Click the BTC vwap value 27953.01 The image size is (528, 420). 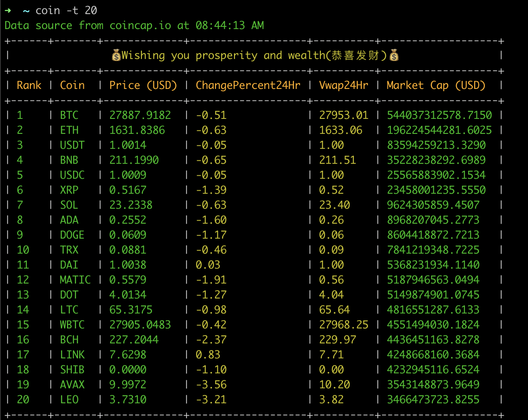[x=343, y=115]
